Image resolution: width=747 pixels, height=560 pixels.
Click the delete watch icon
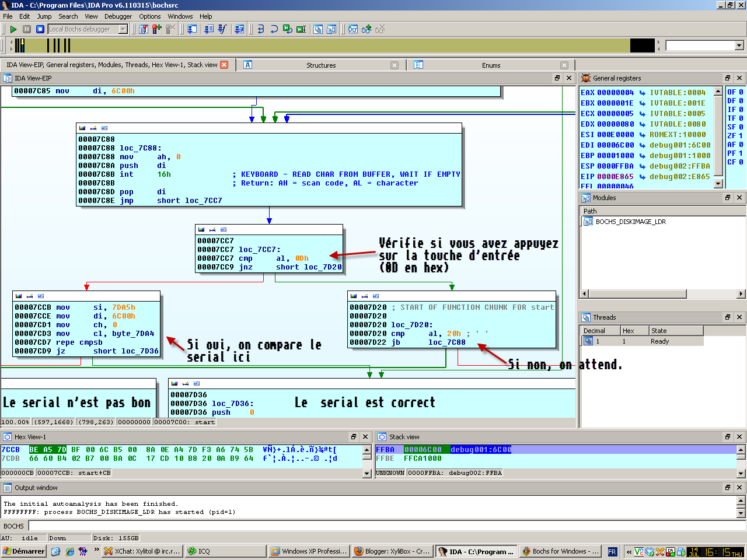coord(380,29)
